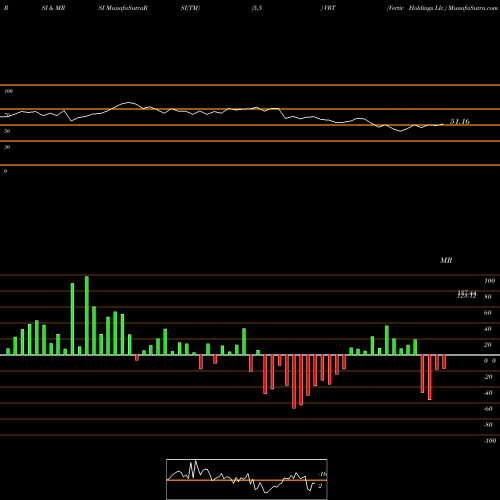Click the -60 label on MR axis

click(488, 409)
